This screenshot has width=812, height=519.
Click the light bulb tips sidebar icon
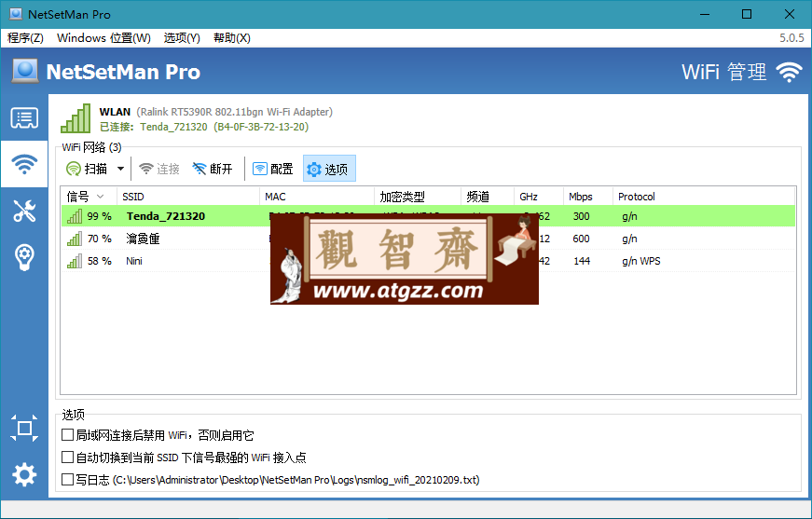coord(24,256)
